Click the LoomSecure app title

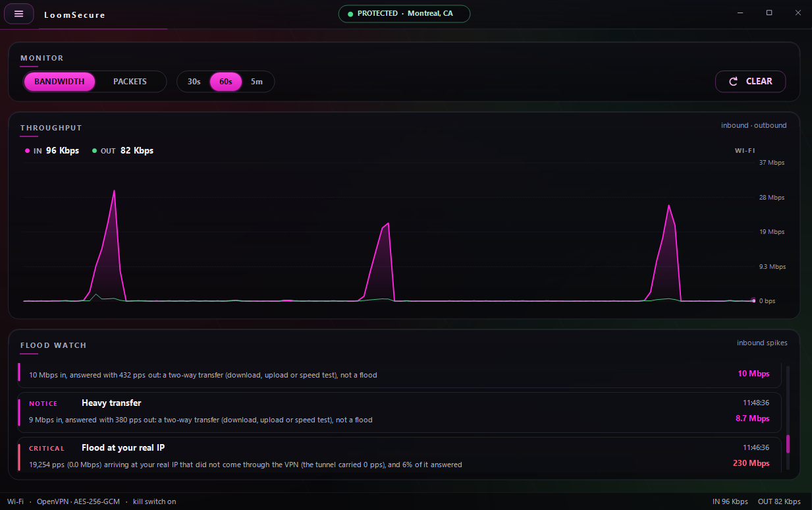click(x=74, y=15)
